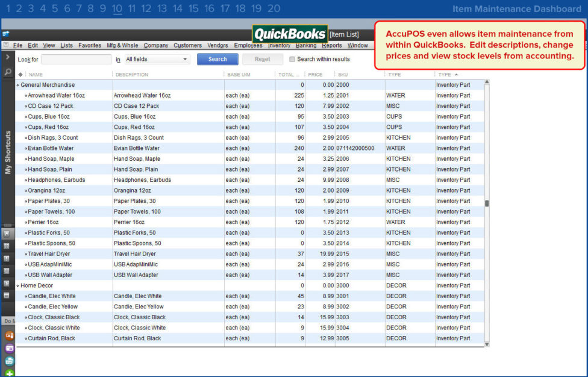
Task: Click the scrollbar down arrow of item list
Action: click(487, 344)
